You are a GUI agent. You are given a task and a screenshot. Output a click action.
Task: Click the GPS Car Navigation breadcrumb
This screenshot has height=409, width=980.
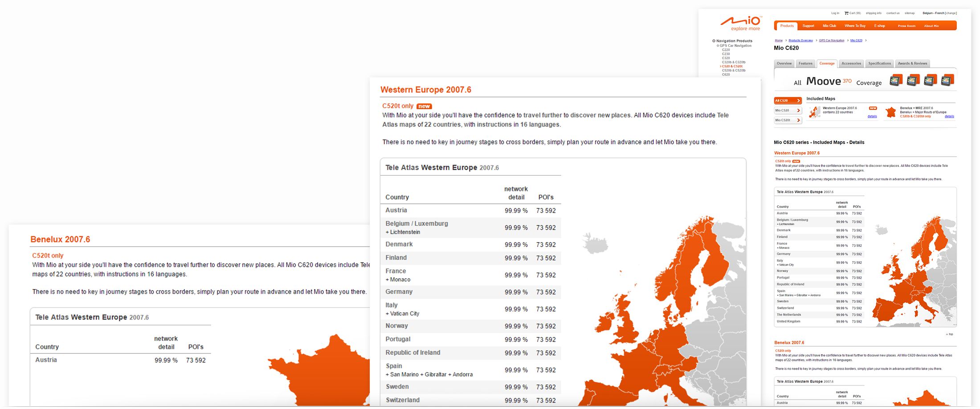pos(831,40)
